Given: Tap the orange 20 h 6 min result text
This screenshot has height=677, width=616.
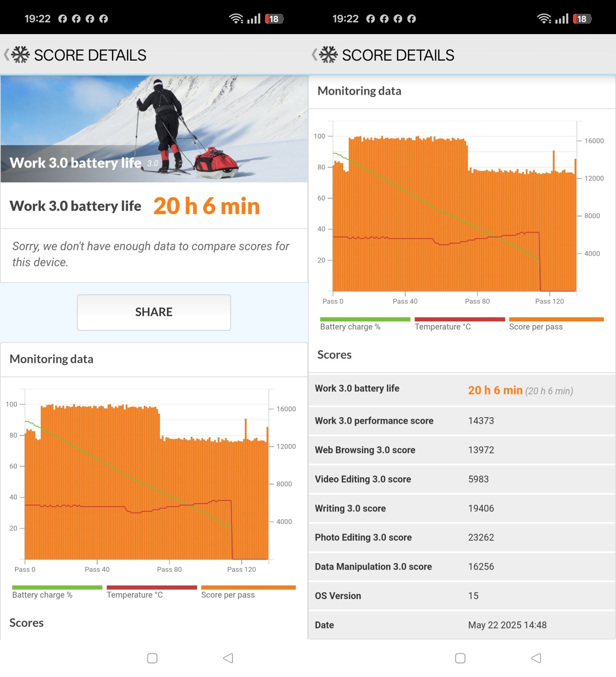Looking at the screenshot, I should pyautogui.click(x=206, y=206).
